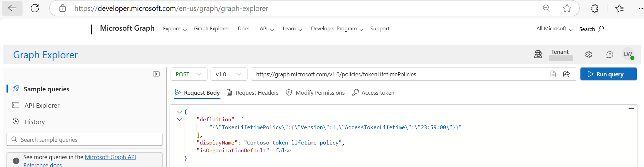Collapse the sidebar panel toggle
Image resolution: width=644 pixels, height=167 pixels.
point(156,74)
